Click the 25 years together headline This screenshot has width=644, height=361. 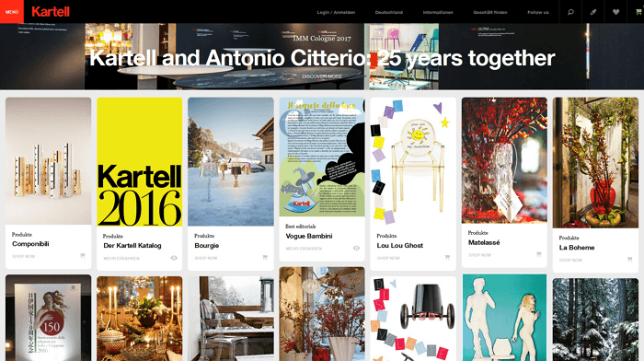coord(322,58)
